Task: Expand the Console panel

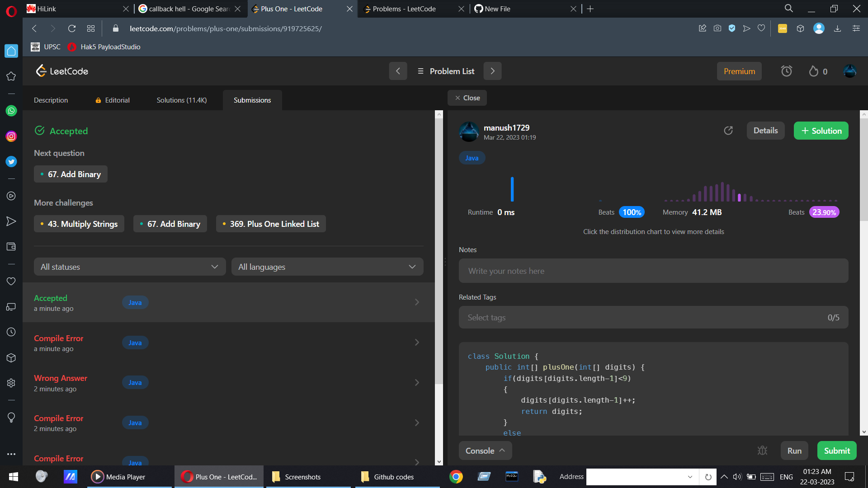Action: tap(485, 450)
